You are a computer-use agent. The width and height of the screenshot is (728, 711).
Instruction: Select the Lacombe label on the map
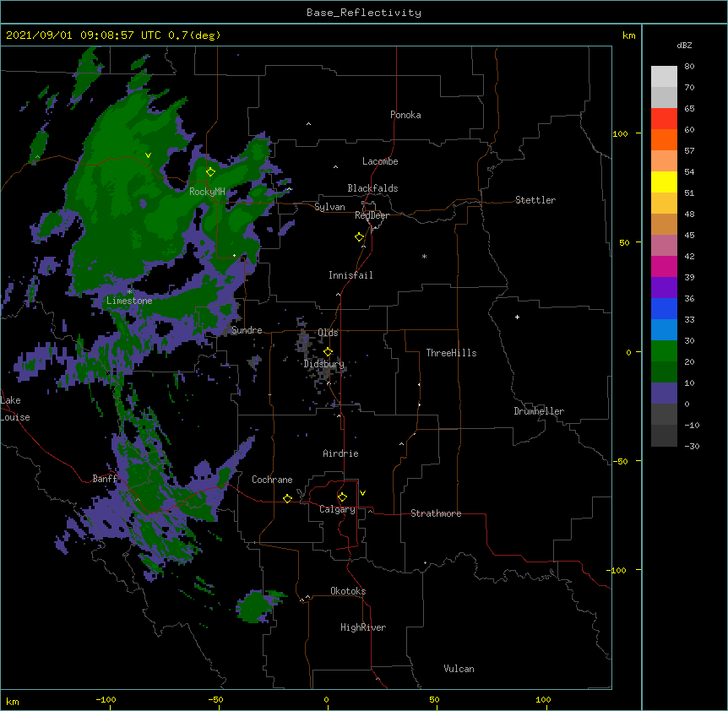(x=380, y=161)
